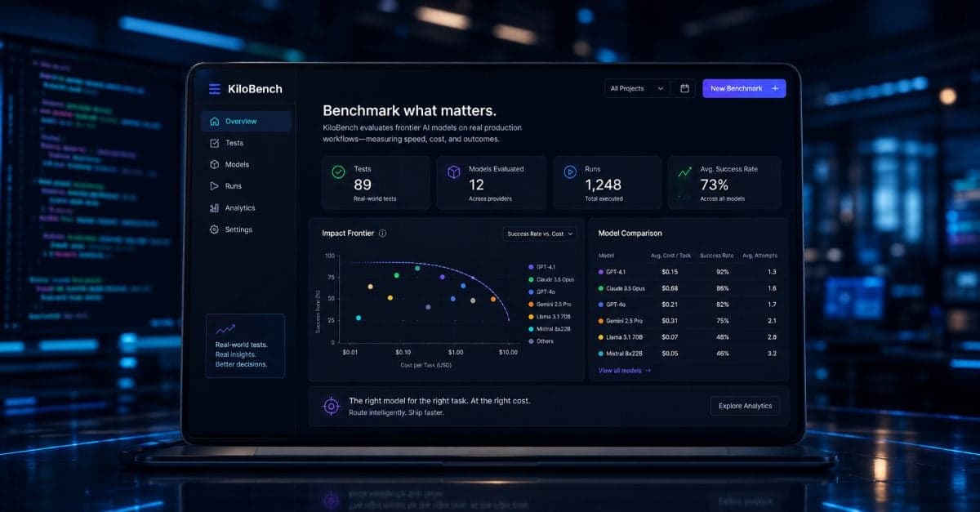Toggle Llama 3.1 70B in the chart legend
This screenshot has width=980, height=512.
[550, 316]
